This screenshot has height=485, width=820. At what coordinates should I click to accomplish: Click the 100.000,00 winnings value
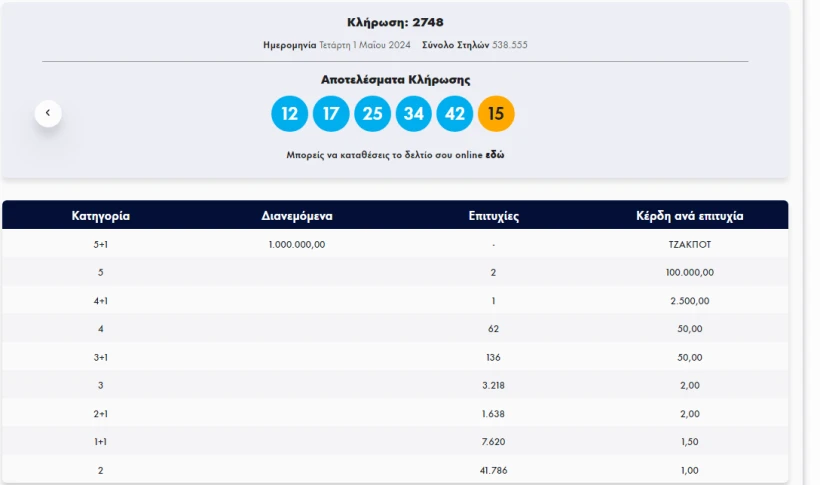point(689,272)
